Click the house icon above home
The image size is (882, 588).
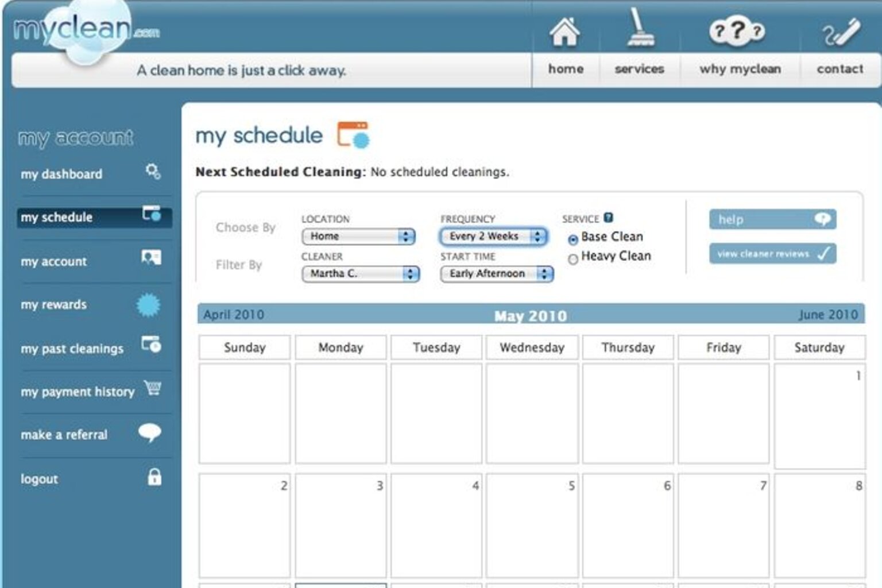click(x=564, y=32)
